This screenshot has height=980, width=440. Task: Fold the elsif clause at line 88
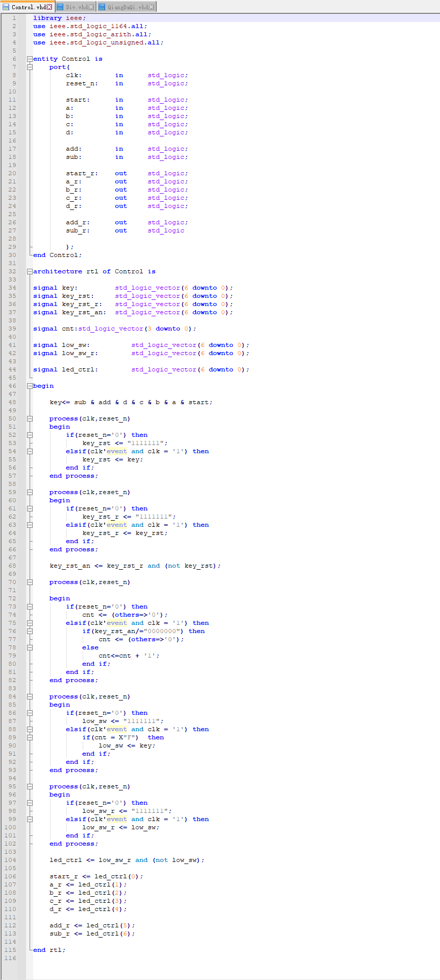30,729
